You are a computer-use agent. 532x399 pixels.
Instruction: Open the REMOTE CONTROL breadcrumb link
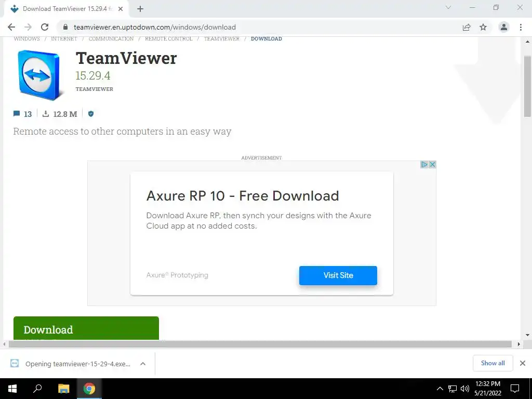tap(169, 38)
